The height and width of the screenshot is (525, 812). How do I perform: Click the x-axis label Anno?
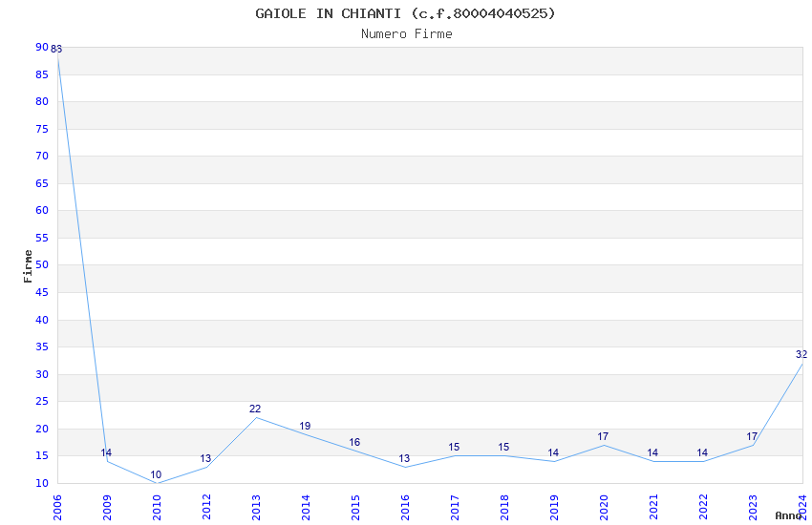click(x=788, y=515)
